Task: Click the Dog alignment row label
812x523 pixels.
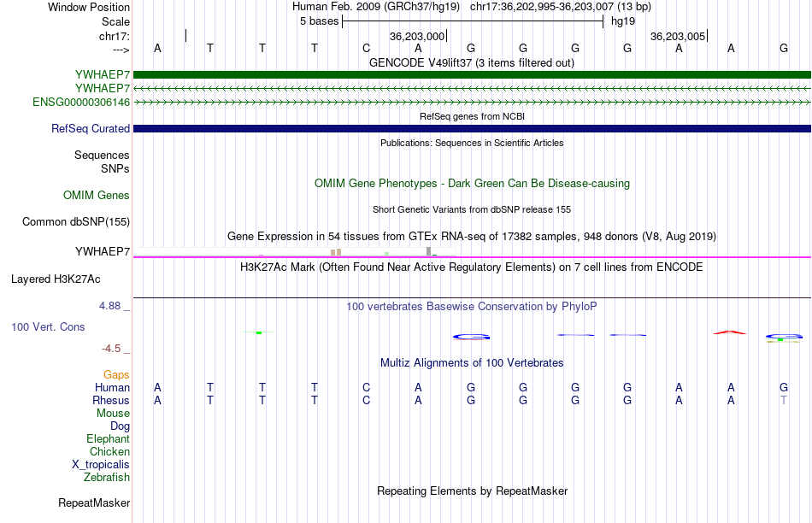Action: point(120,426)
